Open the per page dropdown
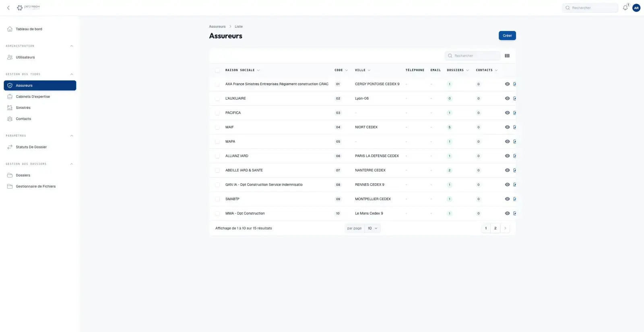Viewport: 644px width, 332px height. click(372, 228)
